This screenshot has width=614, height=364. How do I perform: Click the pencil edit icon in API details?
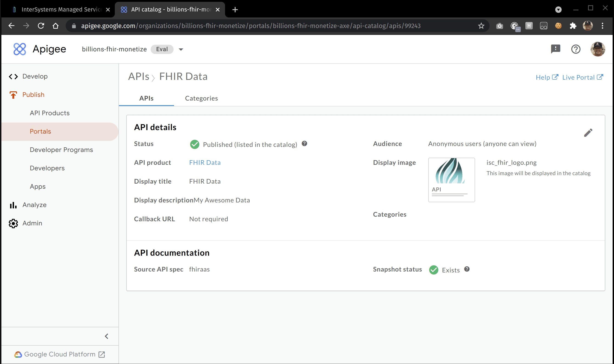pyautogui.click(x=588, y=133)
